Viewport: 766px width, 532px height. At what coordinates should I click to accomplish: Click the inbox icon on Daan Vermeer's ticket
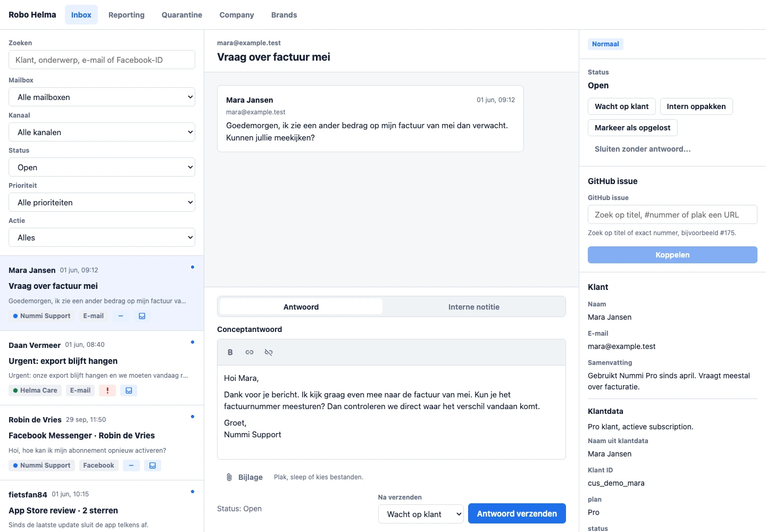[x=129, y=390]
